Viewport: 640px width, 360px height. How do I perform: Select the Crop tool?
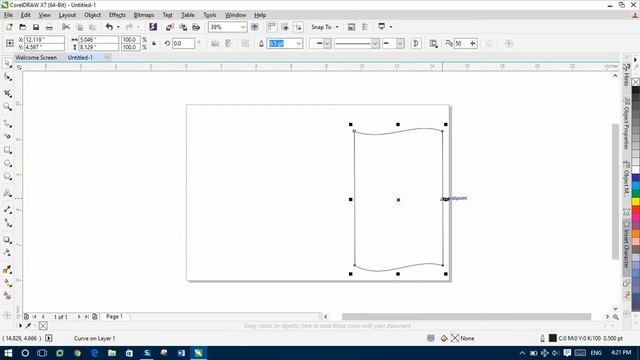(x=7, y=93)
